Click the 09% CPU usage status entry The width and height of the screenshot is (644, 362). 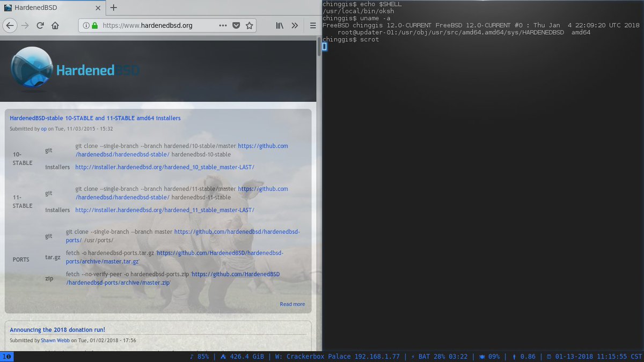point(489,357)
